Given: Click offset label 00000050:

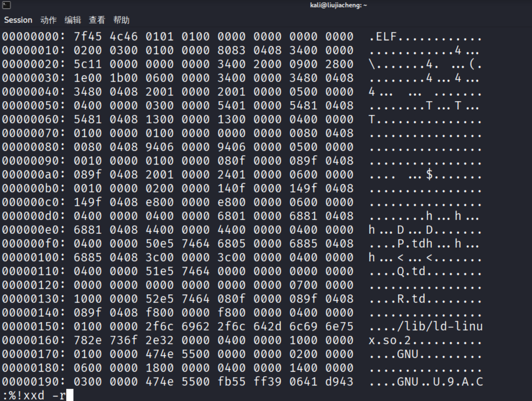Looking at the screenshot, I should pos(34,106).
